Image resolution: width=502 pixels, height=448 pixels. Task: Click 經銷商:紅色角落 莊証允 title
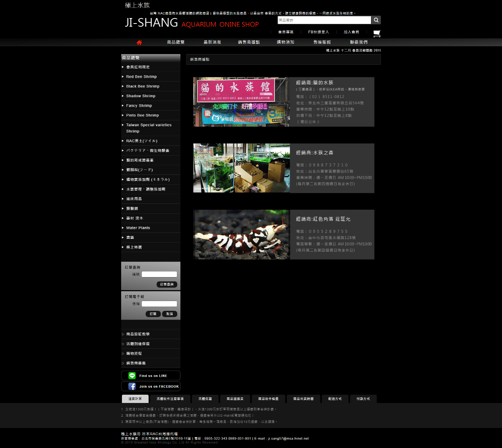tap(323, 219)
